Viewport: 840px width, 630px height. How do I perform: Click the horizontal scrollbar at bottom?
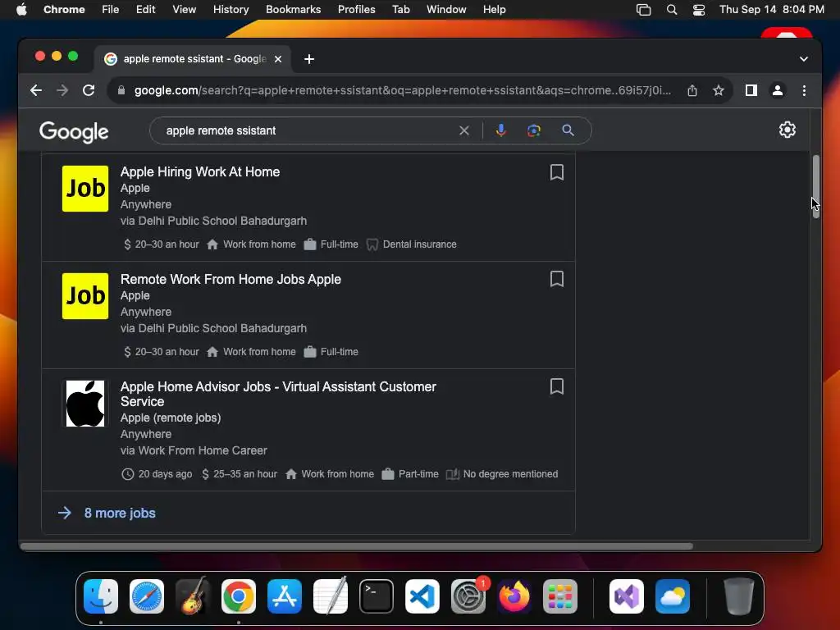(x=356, y=546)
